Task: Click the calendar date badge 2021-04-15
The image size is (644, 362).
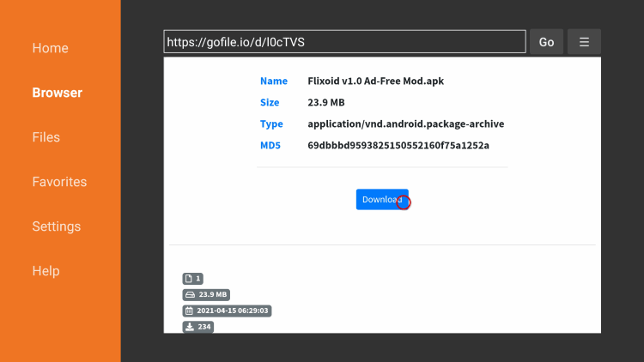Action: 227,311
